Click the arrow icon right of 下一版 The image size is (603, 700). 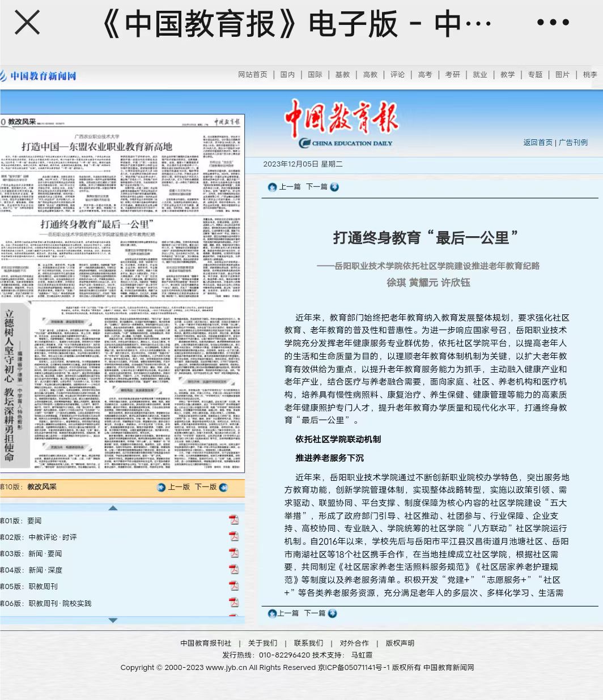pyautogui.click(x=223, y=487)
